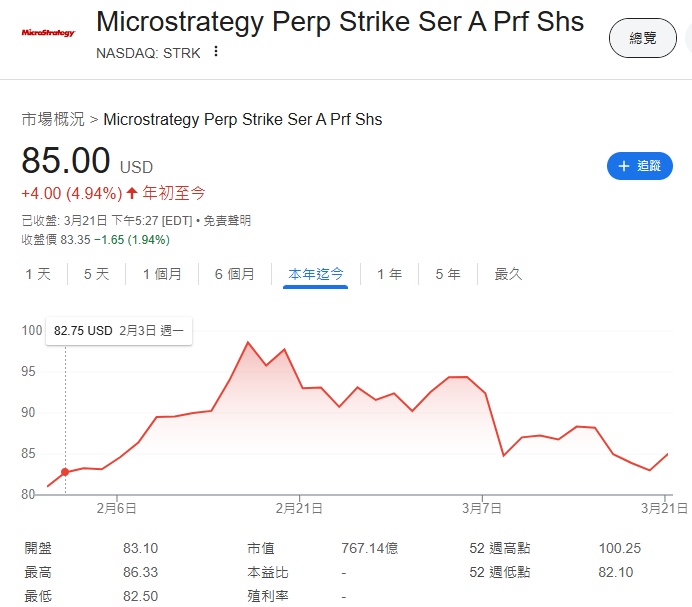The image size is (692, 607).
Task: Show the 1 年 chart range
Action: [389, 274]
